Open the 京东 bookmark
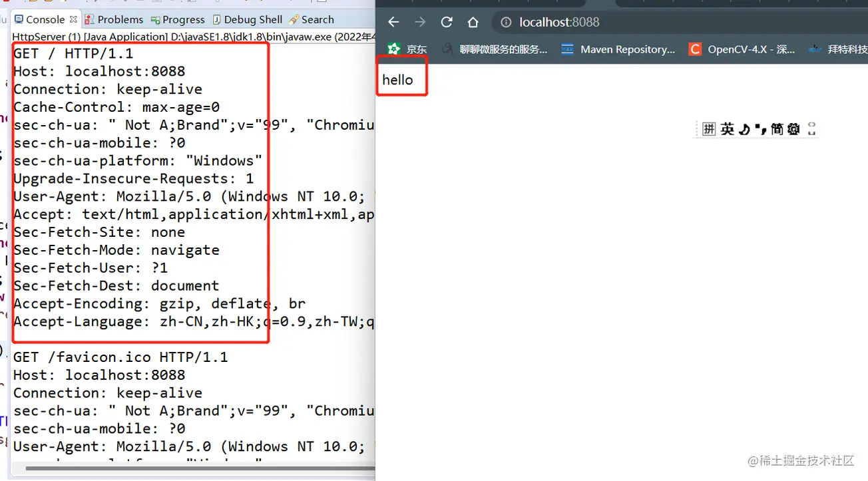The height and width of the screenshot is (481, 868). [x=407, y=49]
